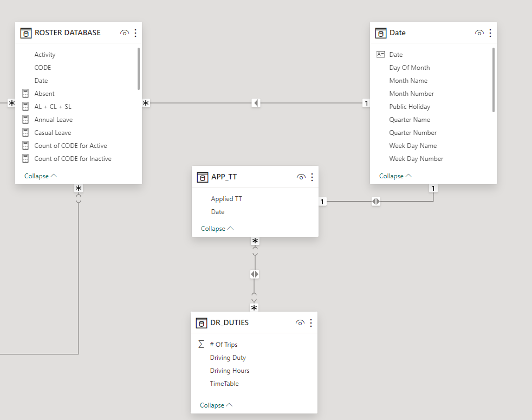Click the ROSTER DATABASE table icon
This screenshot has width=532, height=420.
tap(26, 33)
